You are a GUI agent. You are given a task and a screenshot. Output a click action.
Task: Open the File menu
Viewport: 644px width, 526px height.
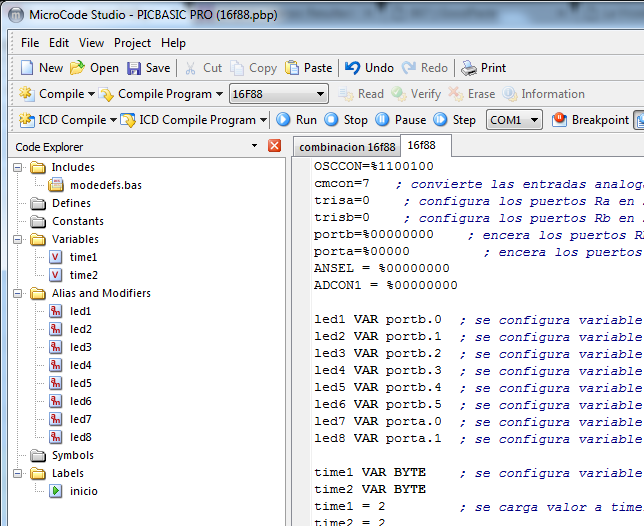30,43
